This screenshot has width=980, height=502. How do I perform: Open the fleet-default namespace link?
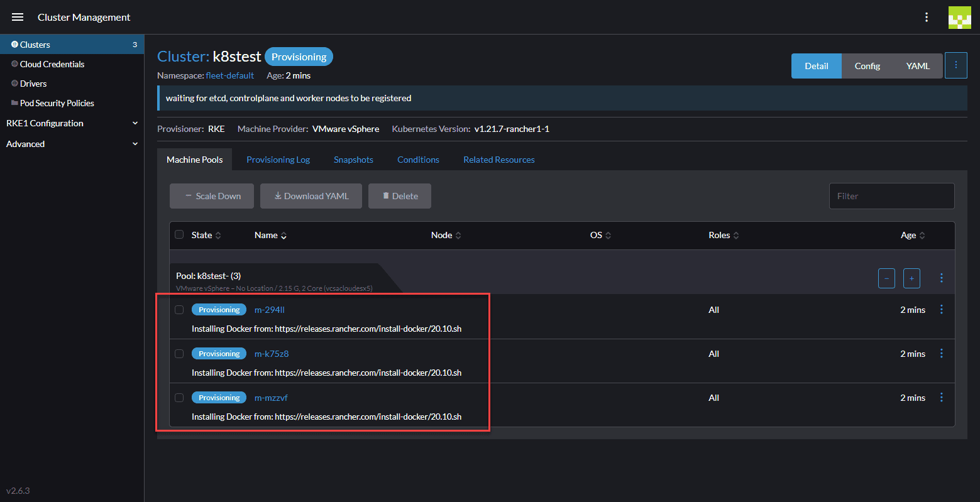coord(229,75)
